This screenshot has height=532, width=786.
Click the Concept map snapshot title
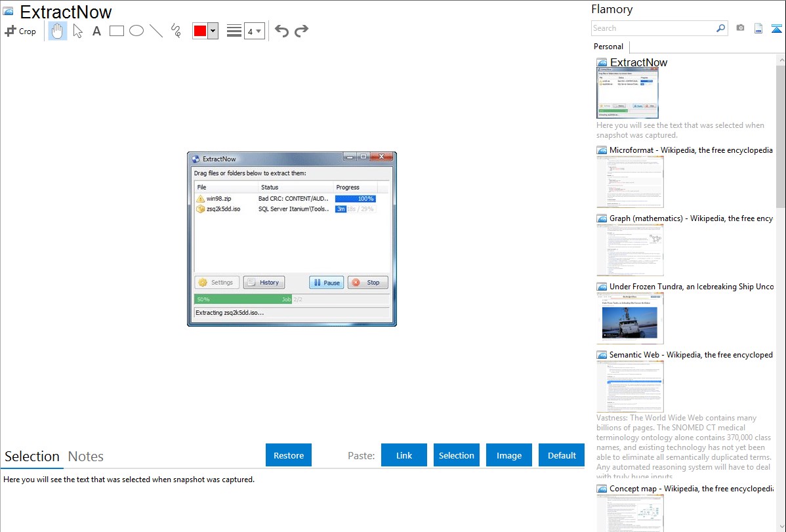click(691, 488)
